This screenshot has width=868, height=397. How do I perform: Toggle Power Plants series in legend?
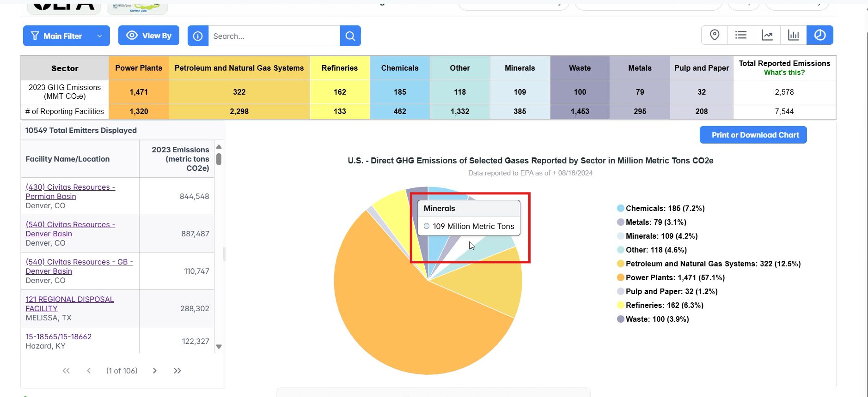pyautogui.click(x=671, y=277)
